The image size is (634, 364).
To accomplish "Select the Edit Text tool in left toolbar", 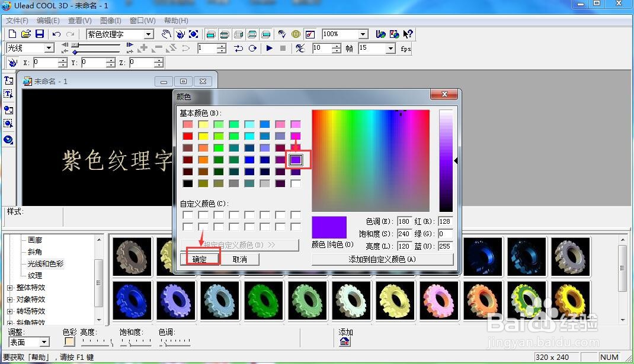I will point(8,95).
